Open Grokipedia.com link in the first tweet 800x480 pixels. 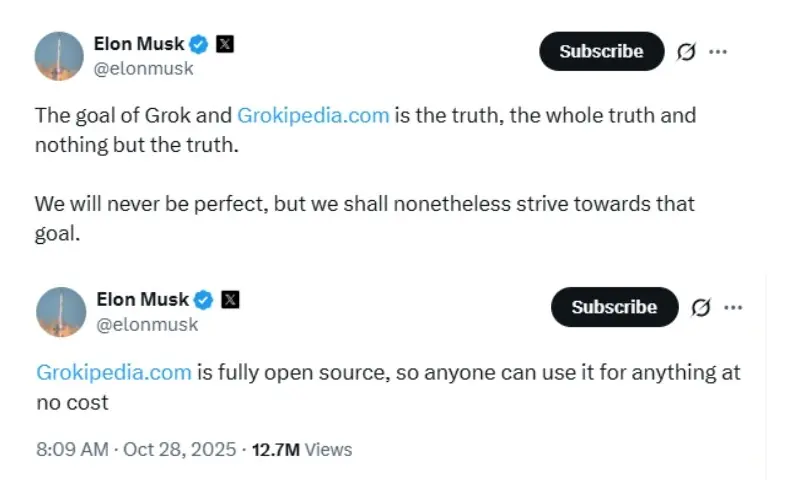tap(313, 115)
